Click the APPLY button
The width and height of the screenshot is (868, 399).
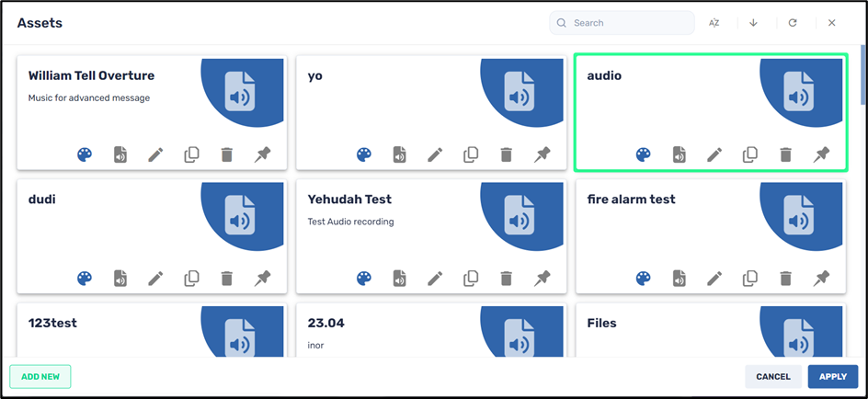click(832, 376)
